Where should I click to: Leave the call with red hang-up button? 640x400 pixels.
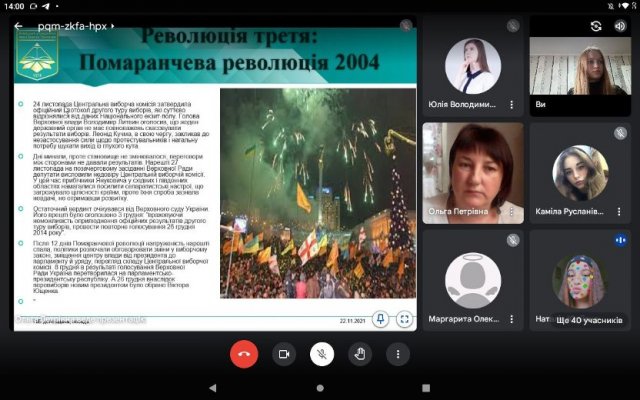click(x=244, y=354)
